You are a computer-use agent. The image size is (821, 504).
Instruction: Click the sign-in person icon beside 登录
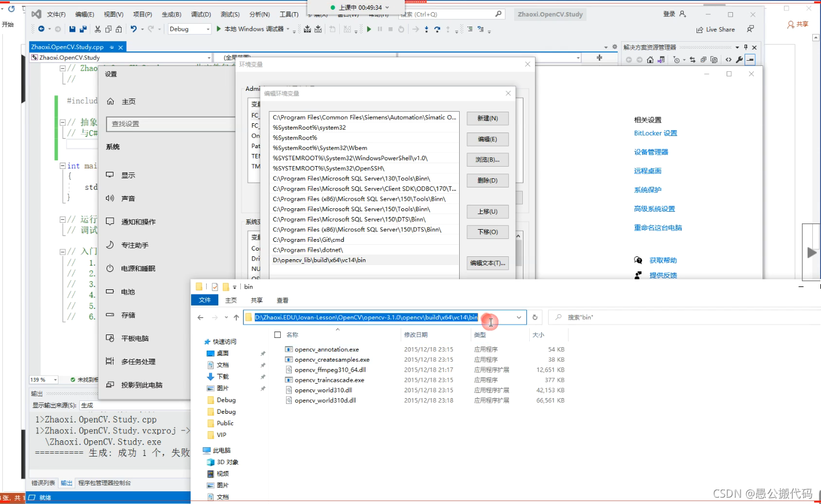[x=683, y=14]
